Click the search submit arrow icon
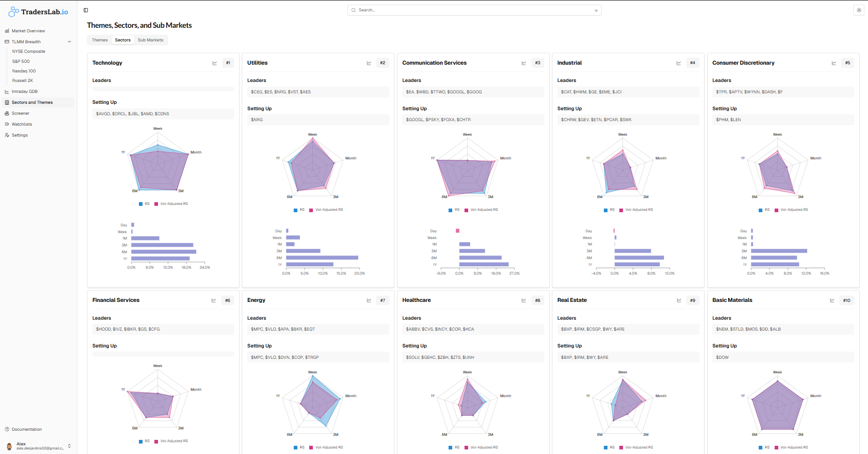 pos(596,10)
